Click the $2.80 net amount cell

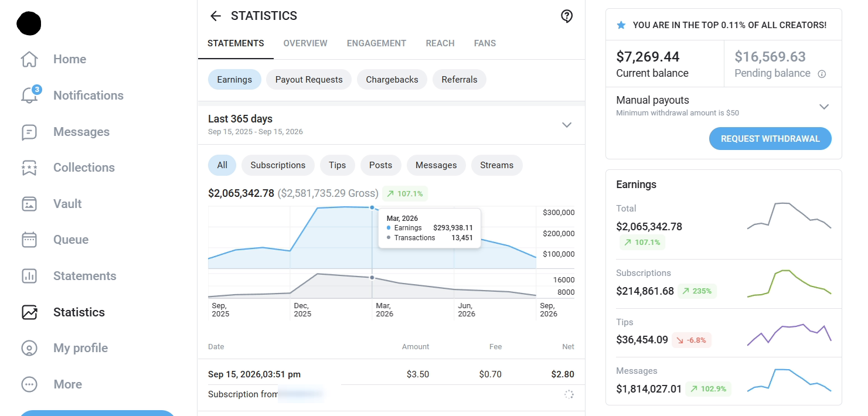(563, 374)
